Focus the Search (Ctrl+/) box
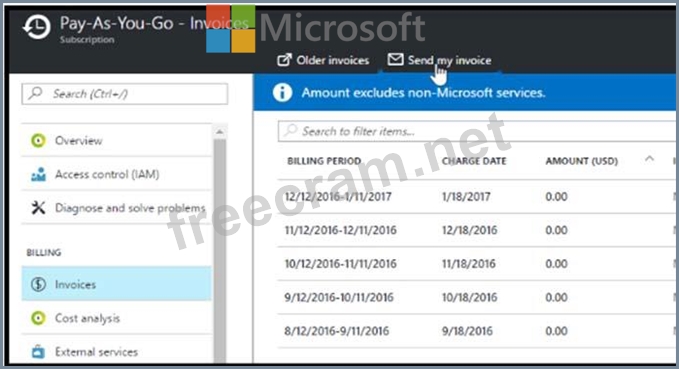The width and height of the screenshot is (679, 369). (x=125, y=94)
